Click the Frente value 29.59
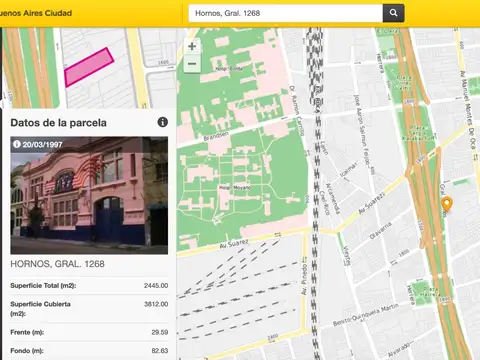Viewport: 480px width, 360px height. pyautogui.click(x=160, y=332)
